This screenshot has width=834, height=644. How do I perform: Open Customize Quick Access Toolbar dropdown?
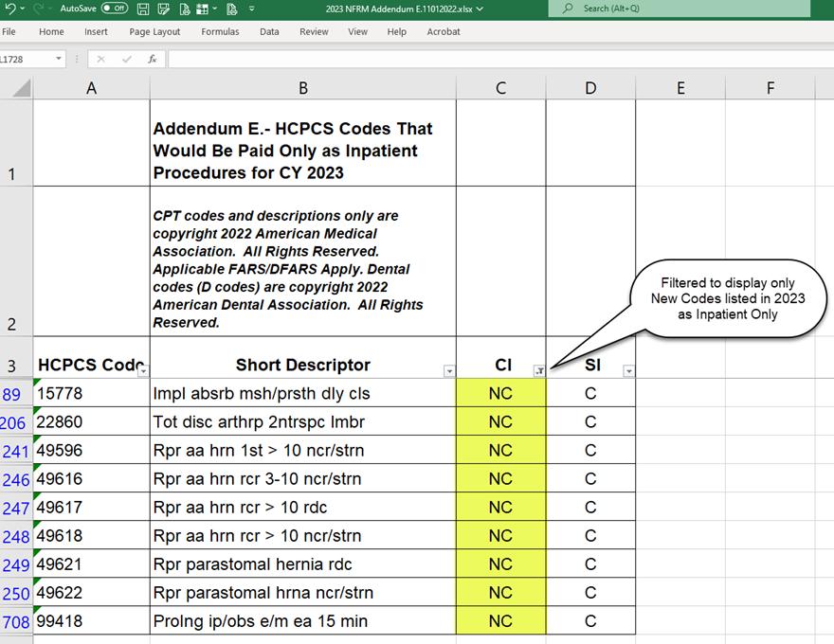tap(251, 9)
